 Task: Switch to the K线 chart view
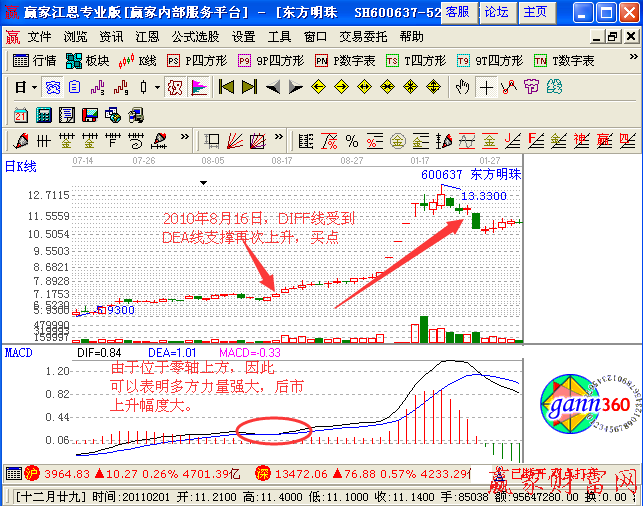(x=138, y=60)
